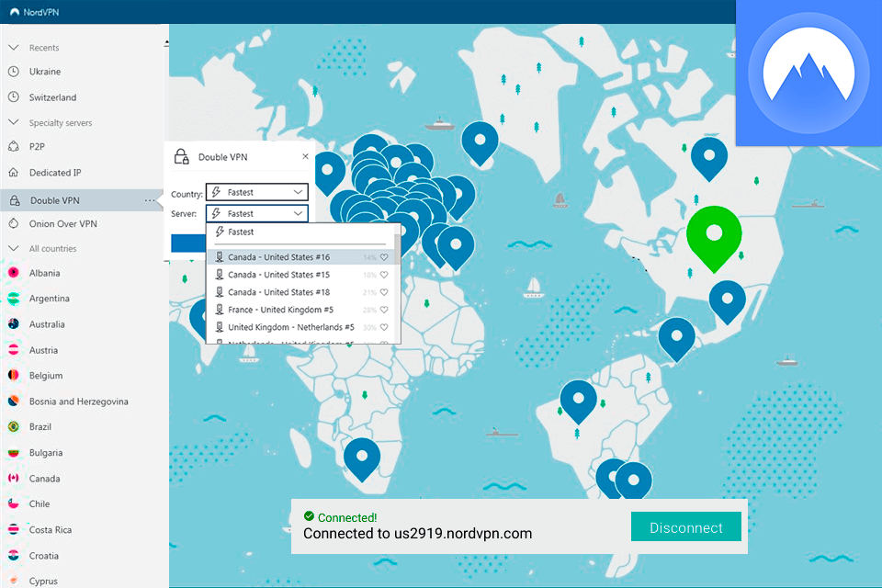
Task: Open the three-dots menu beside Double VPN
Action: coord(150,200)
